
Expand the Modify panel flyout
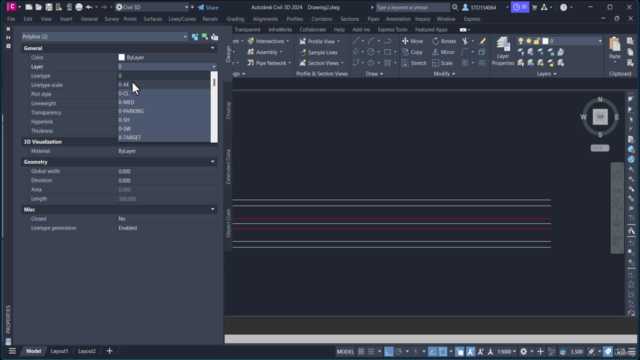pos(444,74)
